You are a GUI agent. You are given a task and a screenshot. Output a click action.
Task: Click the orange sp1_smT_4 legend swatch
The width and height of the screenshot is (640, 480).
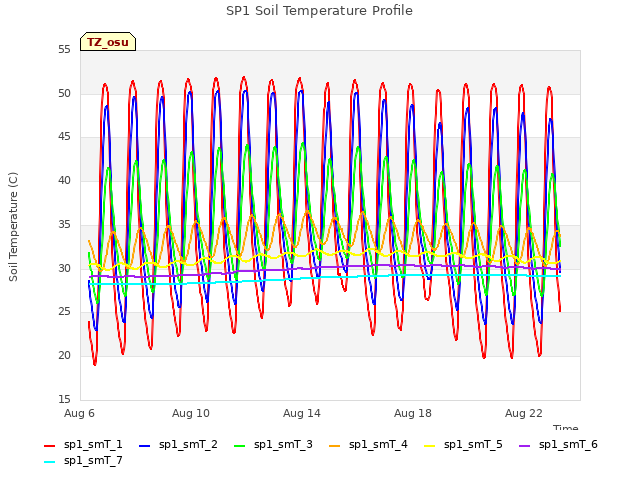335,446
